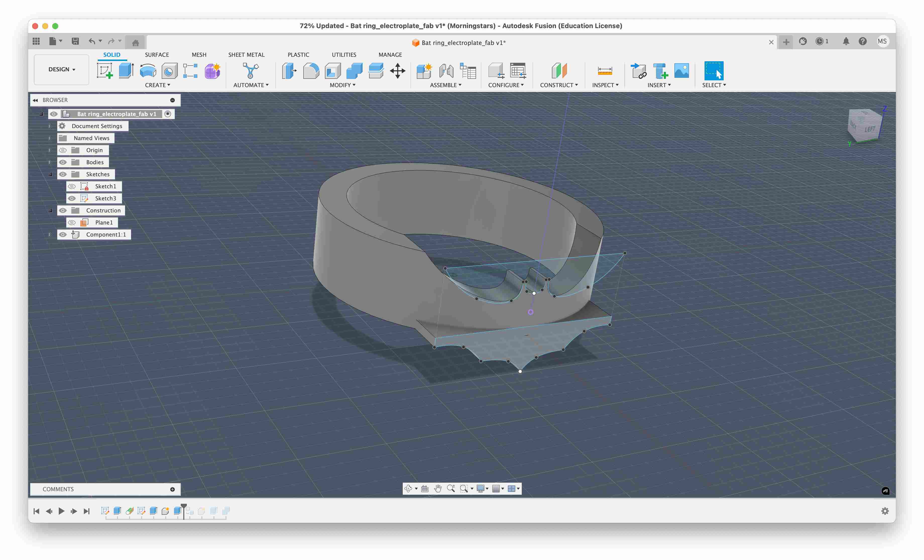Viewport: 924px width, 560px height.
Task: Collapse the Construction folder
Action: (50, 210)
